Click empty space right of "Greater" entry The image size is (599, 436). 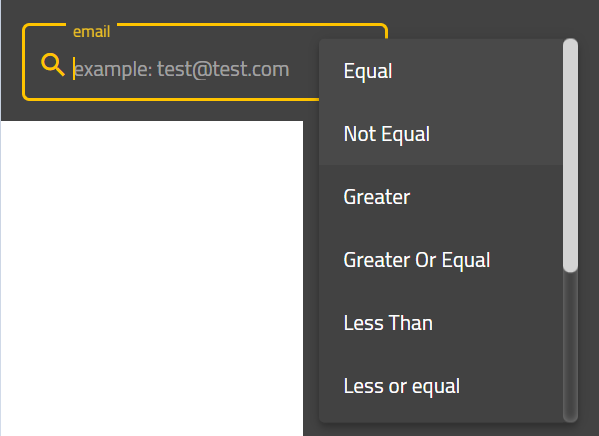point(485,197)
